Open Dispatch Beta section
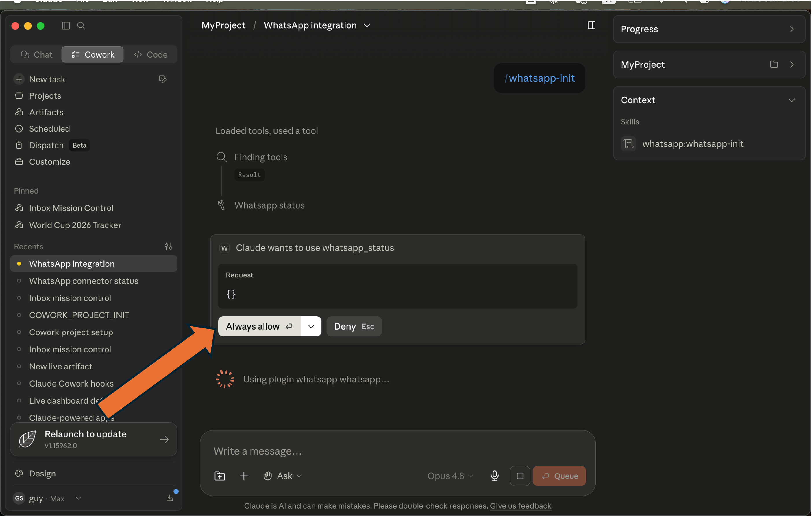This screenshot has width=812, height=517. (x=52, y=146)
